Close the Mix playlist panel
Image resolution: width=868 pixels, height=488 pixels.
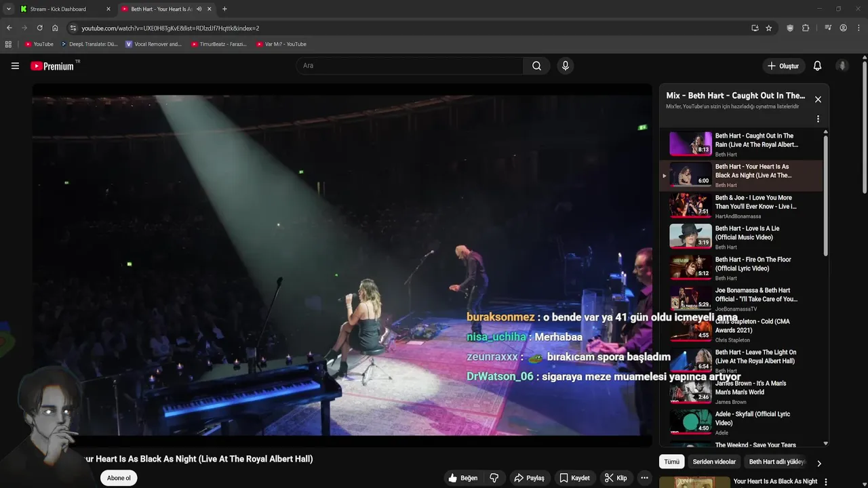(818, 99)
